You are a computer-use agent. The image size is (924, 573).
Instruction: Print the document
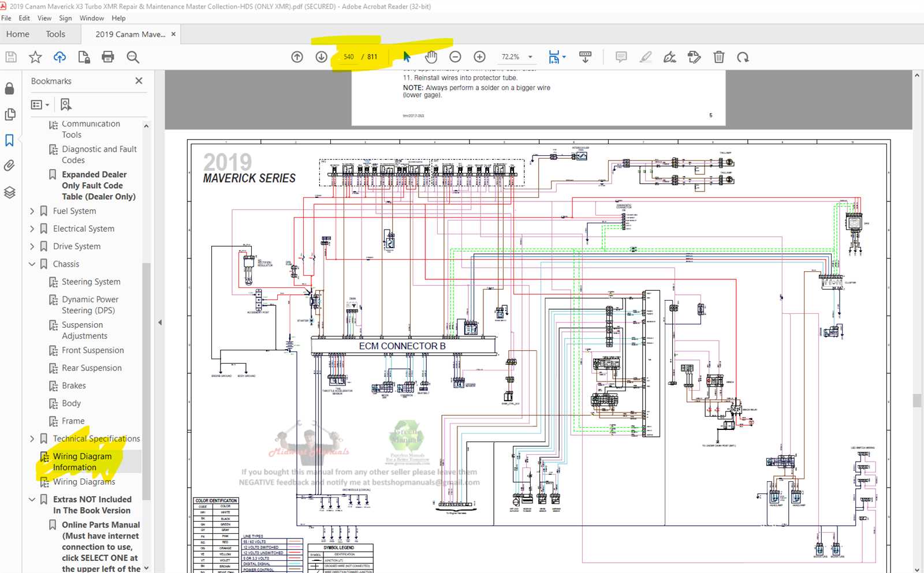pyautogui.click(x=108, y=57)
